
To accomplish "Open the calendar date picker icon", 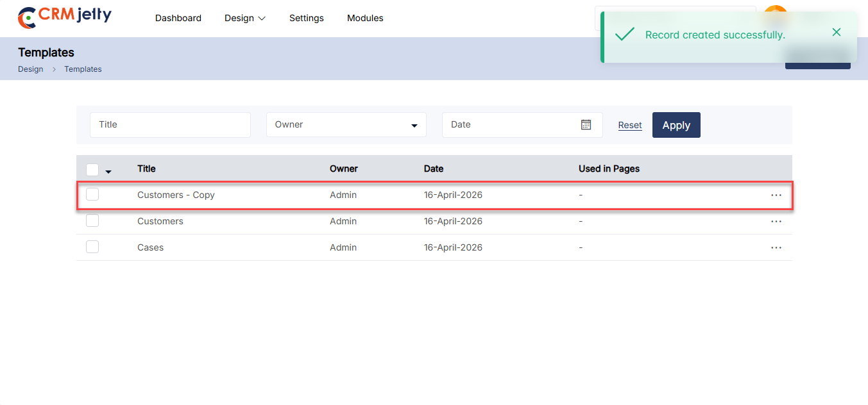I will [x=586, y=125].
